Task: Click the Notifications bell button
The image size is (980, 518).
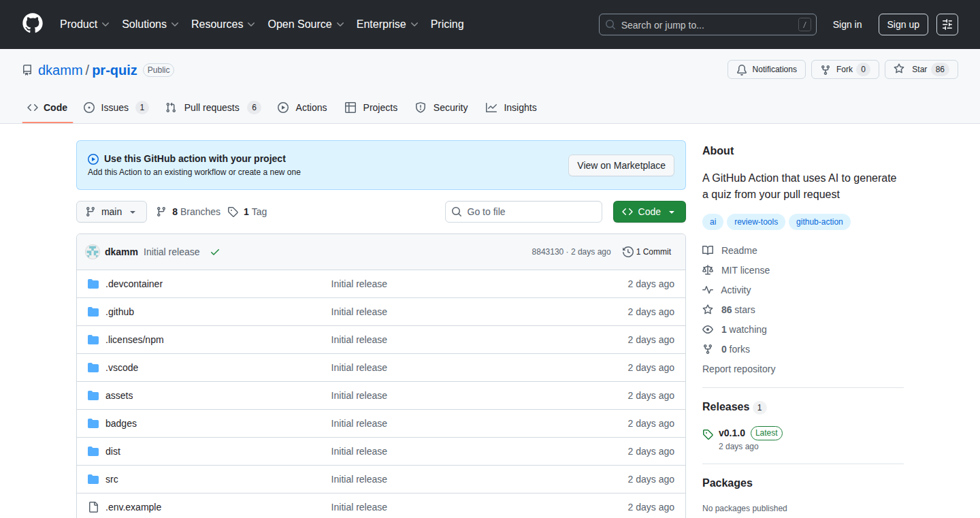Action: pyautogui.click(x=767, y=69)
